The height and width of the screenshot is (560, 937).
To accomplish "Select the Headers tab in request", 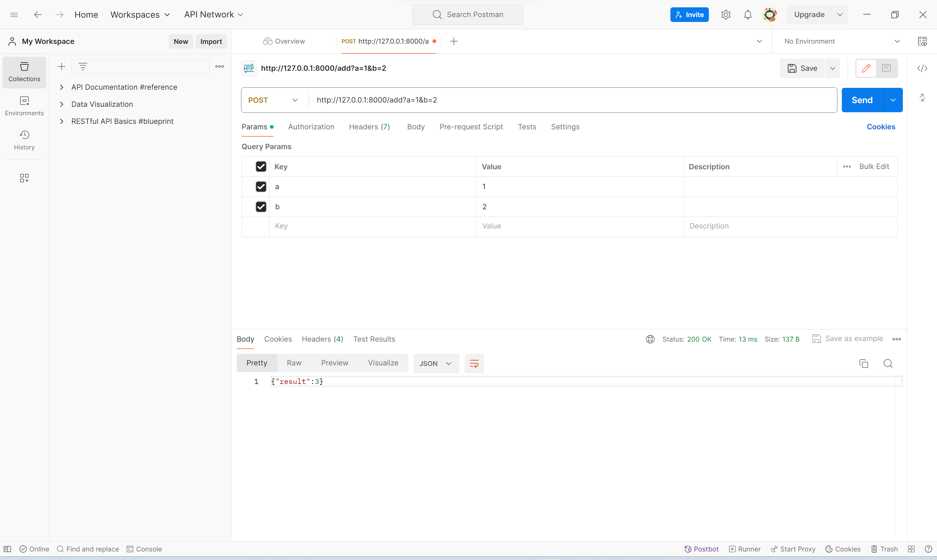I will click(x=369, y=127).
